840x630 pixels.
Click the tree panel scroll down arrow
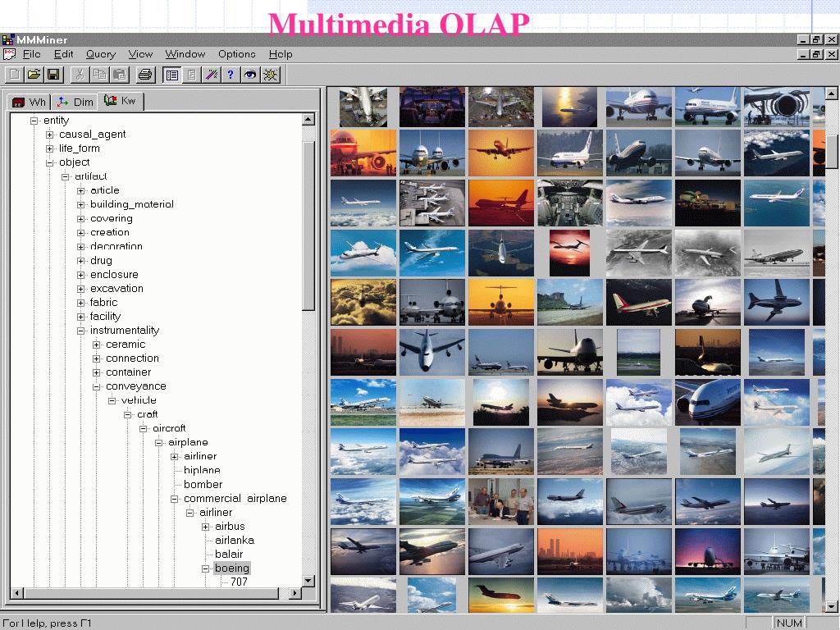(308, 581)
